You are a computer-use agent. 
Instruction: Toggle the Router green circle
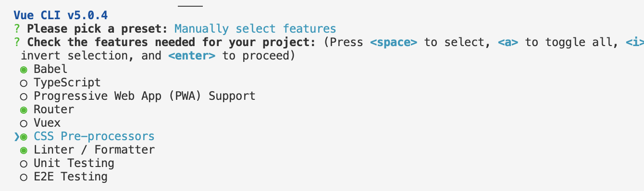24,110
